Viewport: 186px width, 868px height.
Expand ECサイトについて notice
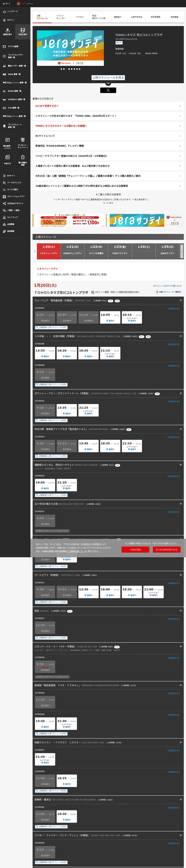pos(108,136)
